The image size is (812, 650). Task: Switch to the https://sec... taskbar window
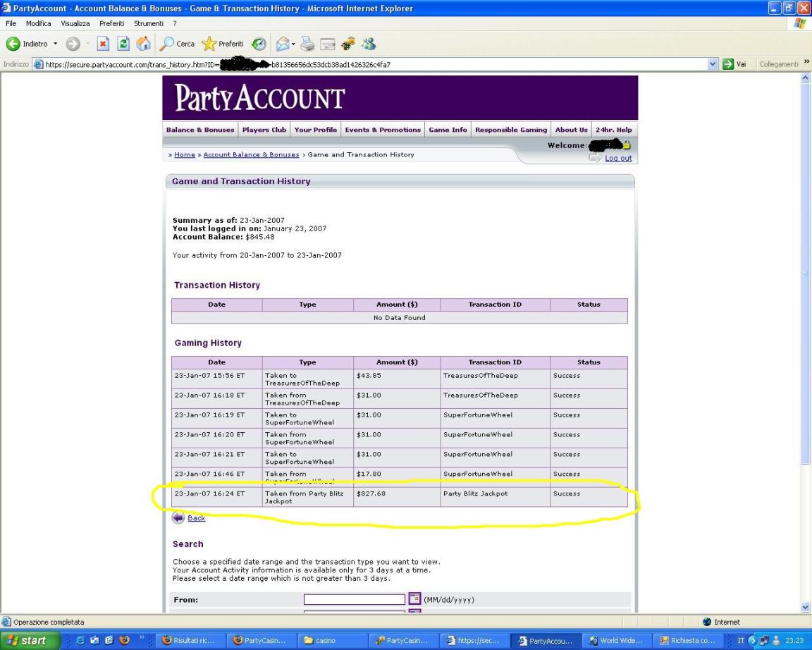pyautogui.click(x=474, y=640)
